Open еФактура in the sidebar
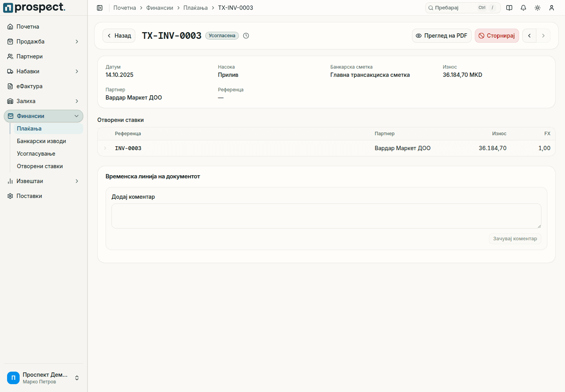565x392 pixels. click(44, 86)
